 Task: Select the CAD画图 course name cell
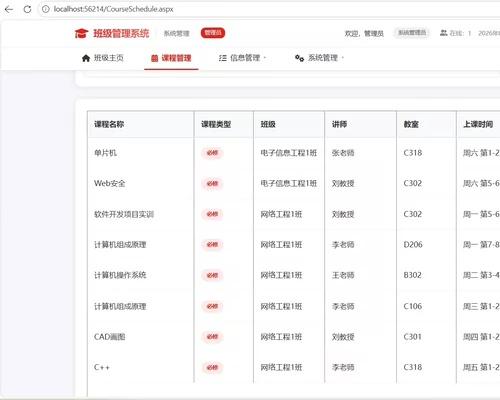point(110,337)
